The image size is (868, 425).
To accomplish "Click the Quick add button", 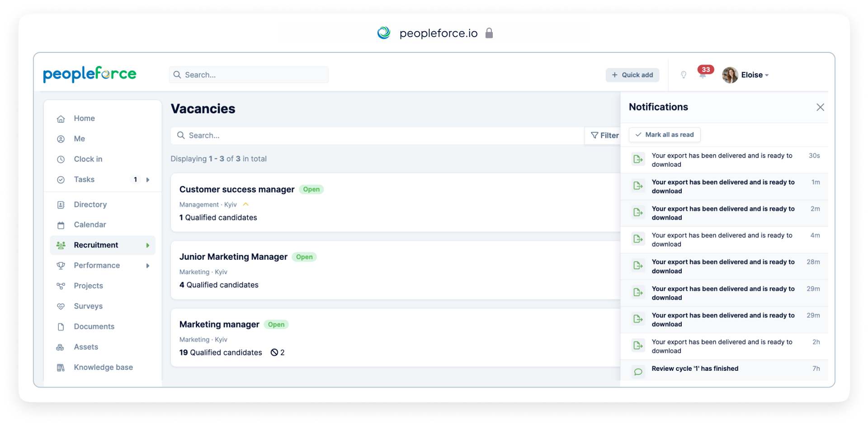I will (x=632, y=75).
